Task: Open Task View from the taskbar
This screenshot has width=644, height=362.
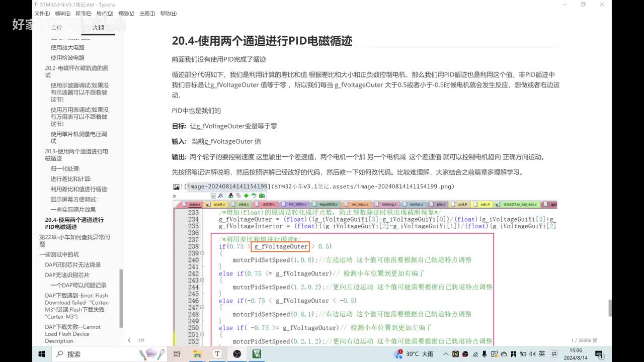Action: 177,354
